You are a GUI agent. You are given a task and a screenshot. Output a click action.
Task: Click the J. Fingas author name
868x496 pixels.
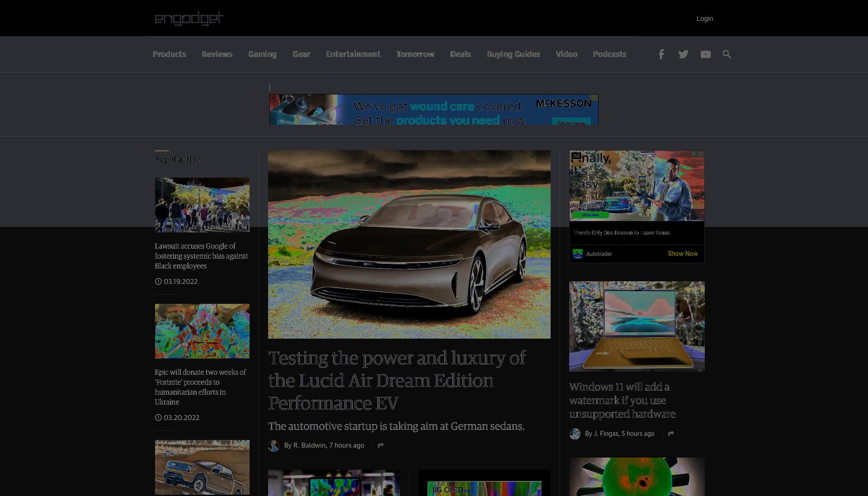[x=606, y=434]
